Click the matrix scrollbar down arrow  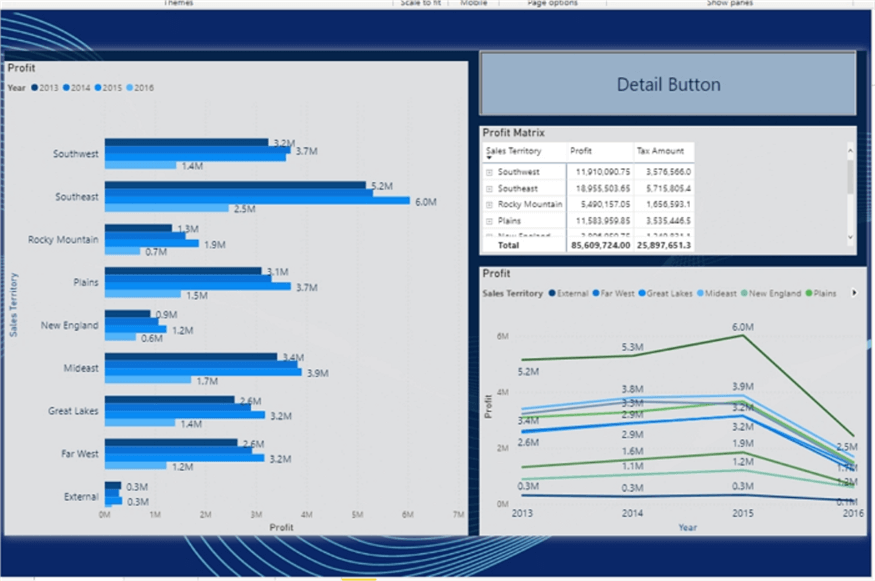pyautogui.click(x=850, y=237)
